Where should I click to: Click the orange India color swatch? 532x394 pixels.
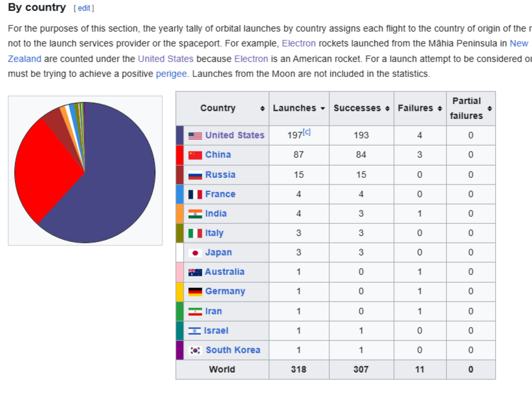(x=180, y=213)
